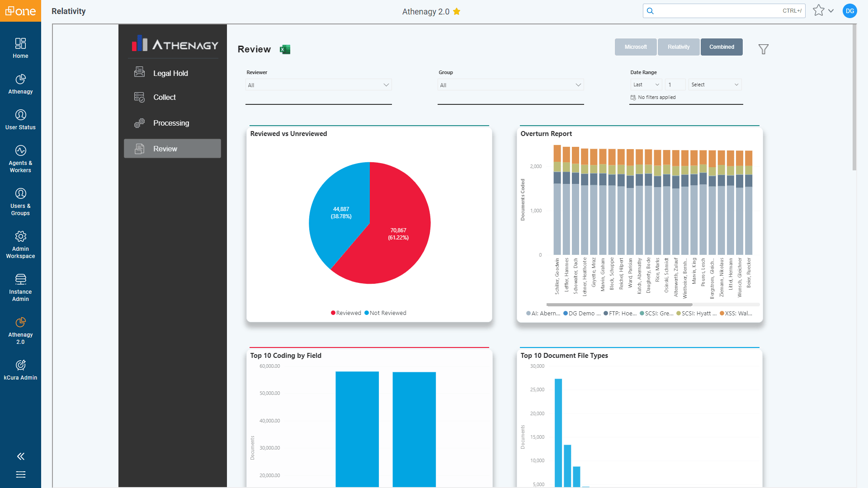Open the Date Range Select unit dropdown

click(x=715, y=84)
